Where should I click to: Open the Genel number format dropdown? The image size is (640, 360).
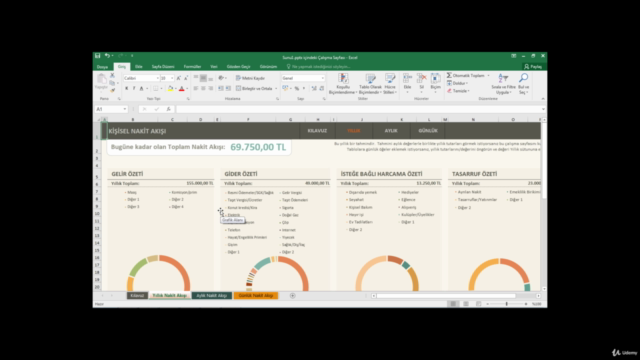tap(322, 78)
